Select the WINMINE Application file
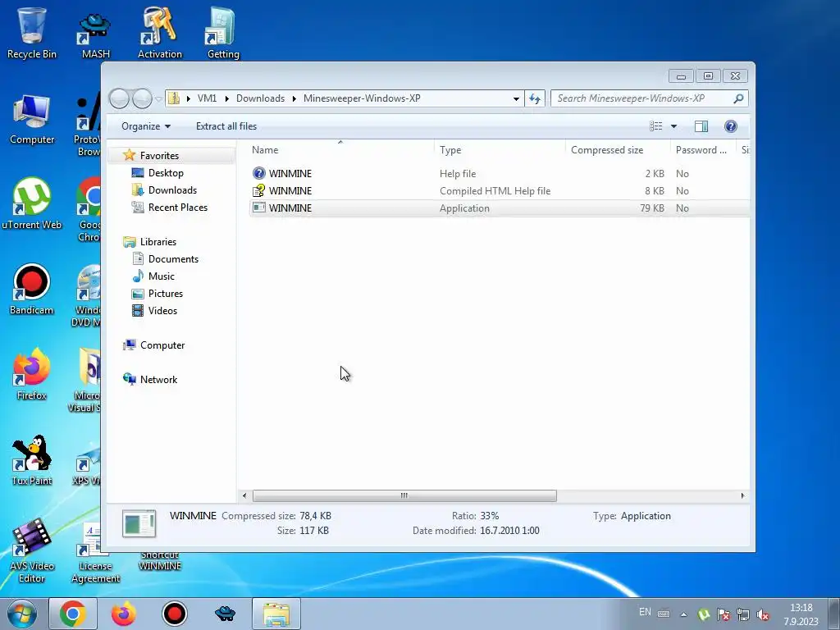The width and height of the screenshot is (840, 630). [x=500, y=208]
